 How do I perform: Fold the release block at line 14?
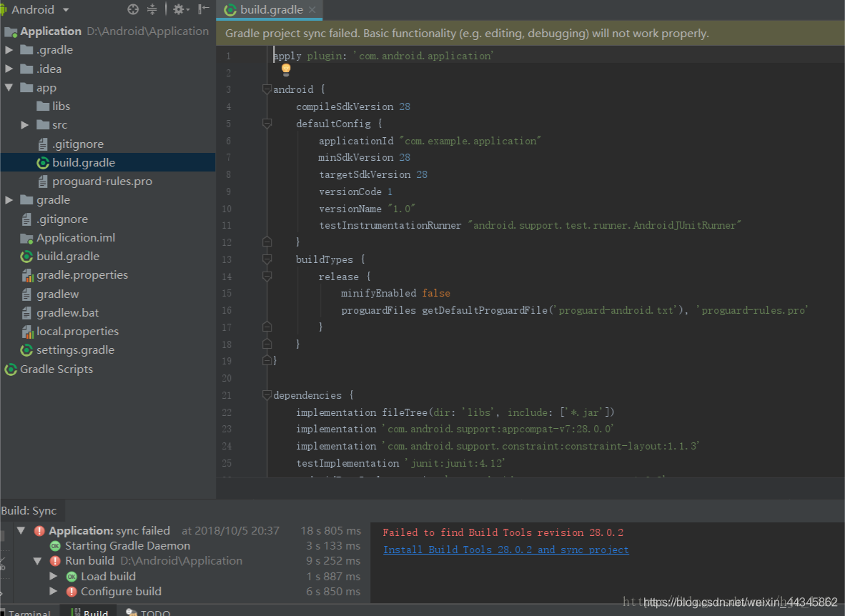267,277
